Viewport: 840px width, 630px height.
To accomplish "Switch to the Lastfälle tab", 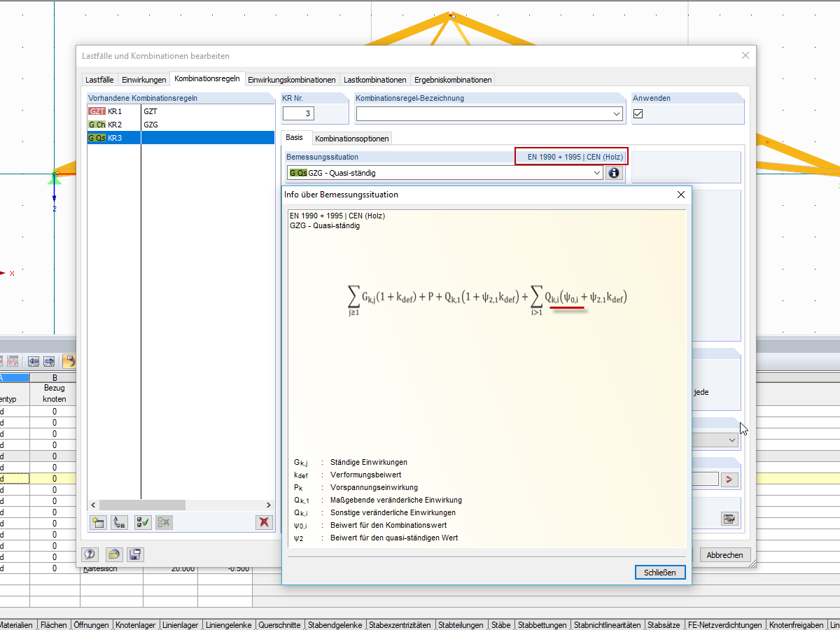I will pyautogui.click(x=99, y=80).
